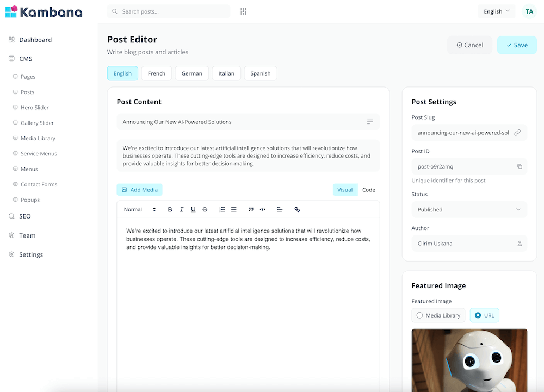Open Media Library in the sidebar
The width and height of the screenshot is (544, 392).
[38, 138]
